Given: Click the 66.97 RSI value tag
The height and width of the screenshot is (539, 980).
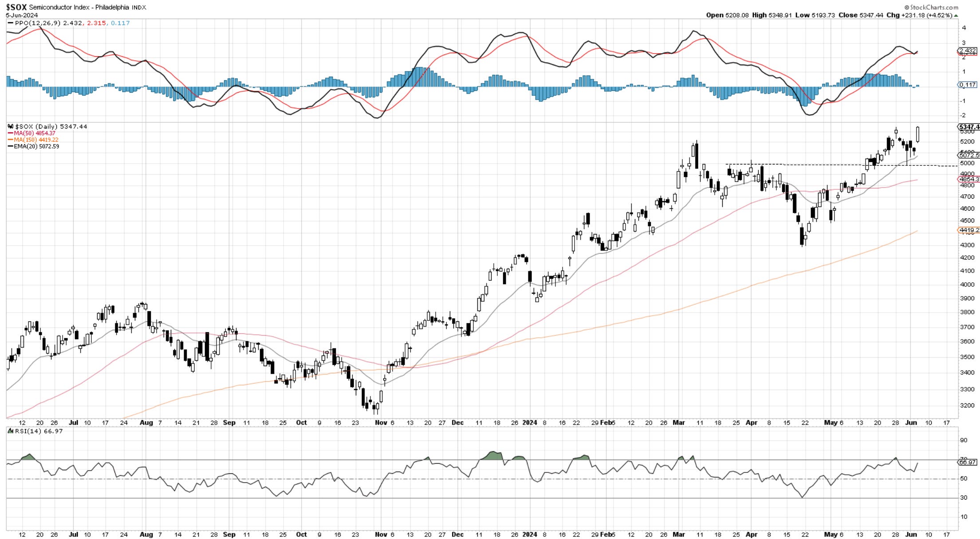Looking at the screenshot, I should [x=967, y=462].
